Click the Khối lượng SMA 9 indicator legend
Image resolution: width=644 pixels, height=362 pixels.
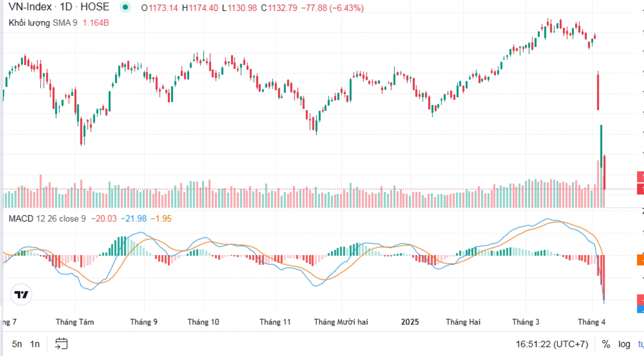[43, 23]
